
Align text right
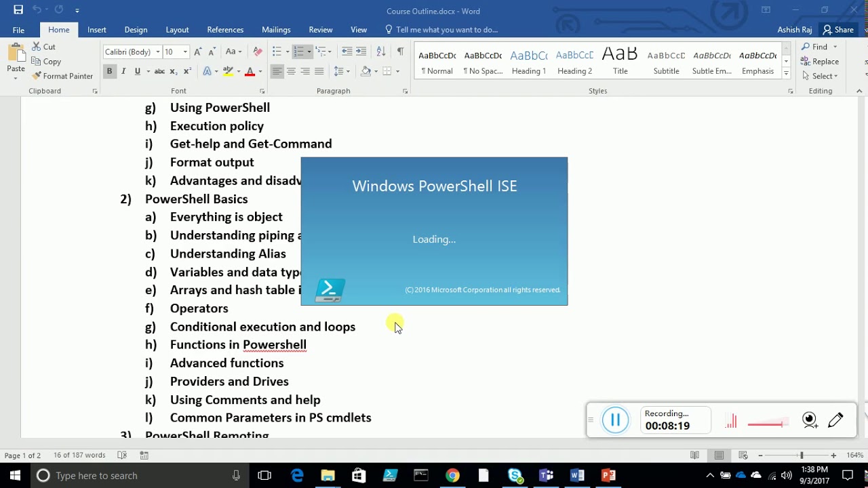point(305,71)
